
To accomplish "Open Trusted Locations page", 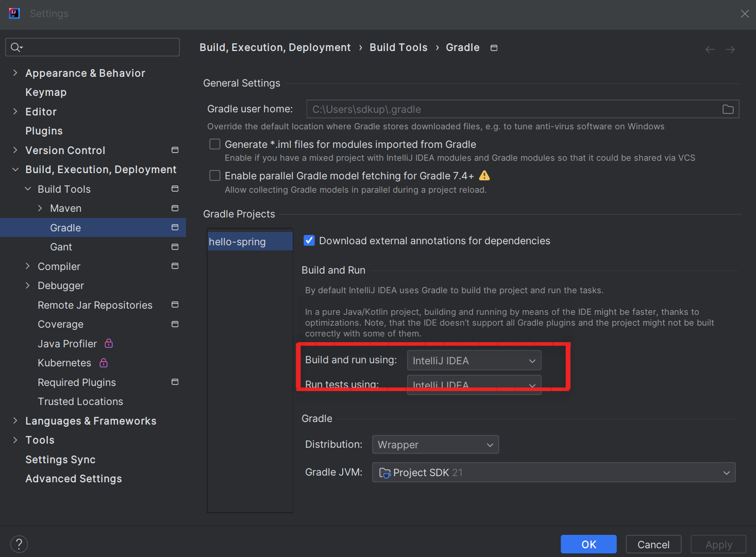I will pos(80,401).
